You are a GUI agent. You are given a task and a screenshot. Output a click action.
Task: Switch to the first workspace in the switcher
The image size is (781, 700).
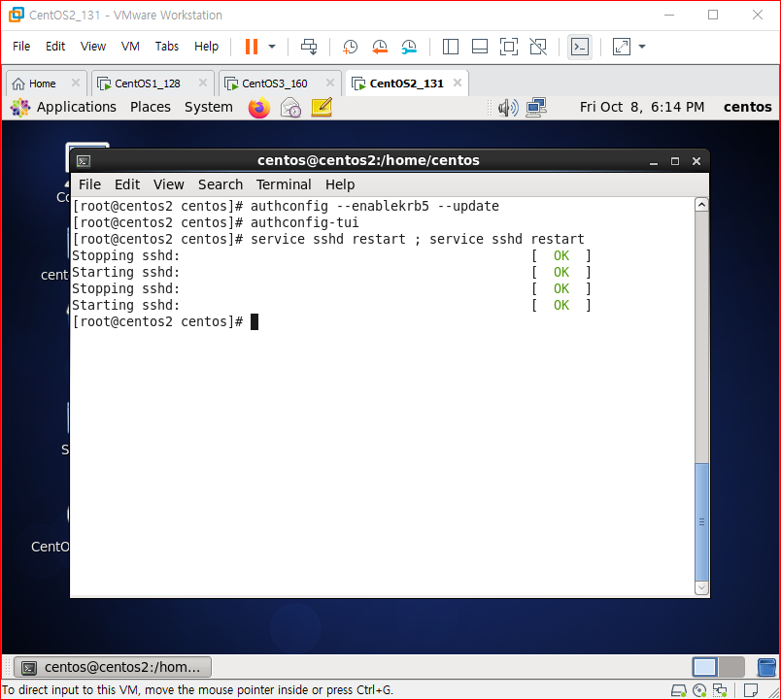pos(705,667)
